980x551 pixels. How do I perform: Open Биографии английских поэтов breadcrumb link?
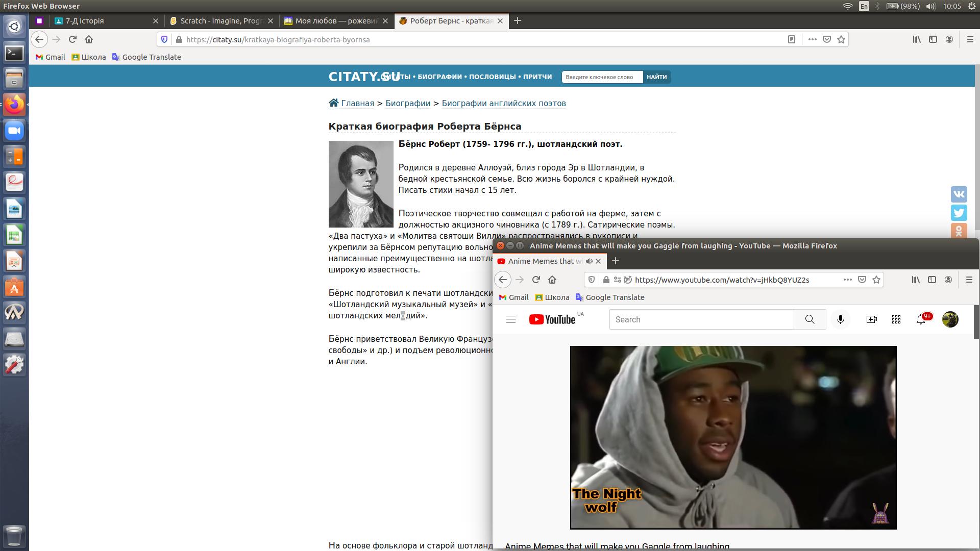503,103
